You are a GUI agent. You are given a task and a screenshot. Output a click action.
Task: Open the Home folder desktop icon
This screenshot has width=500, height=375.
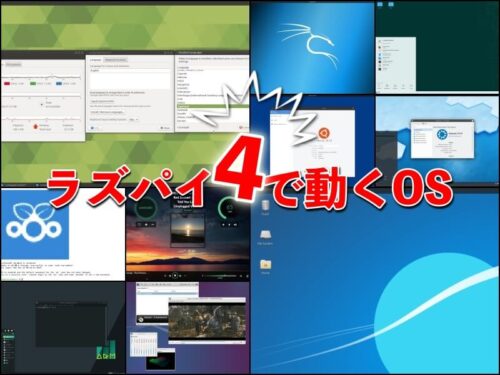266,266
